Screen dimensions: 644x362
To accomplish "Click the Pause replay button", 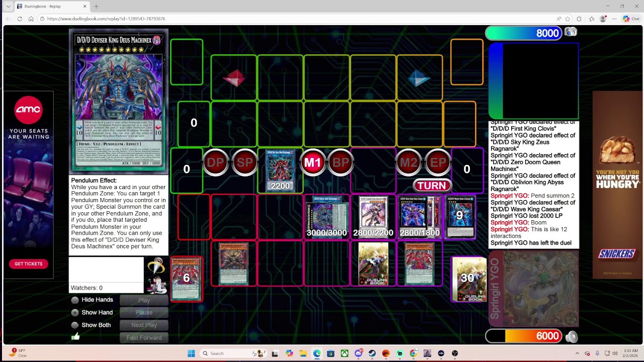I will coord(144,312).
